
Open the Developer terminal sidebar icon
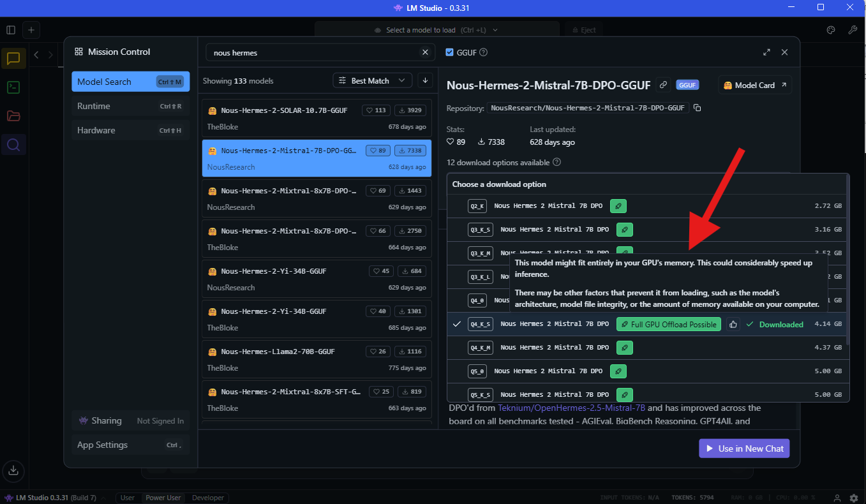13,87
